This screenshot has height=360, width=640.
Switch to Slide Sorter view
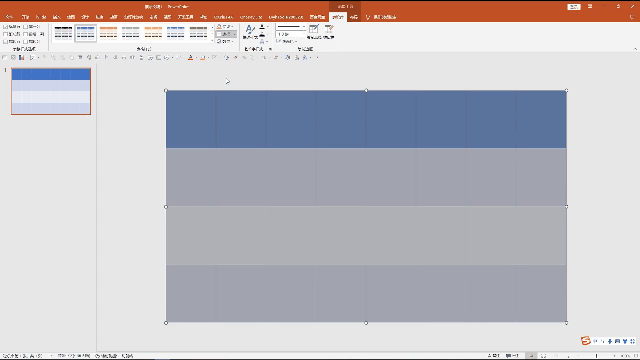(543, 356)
